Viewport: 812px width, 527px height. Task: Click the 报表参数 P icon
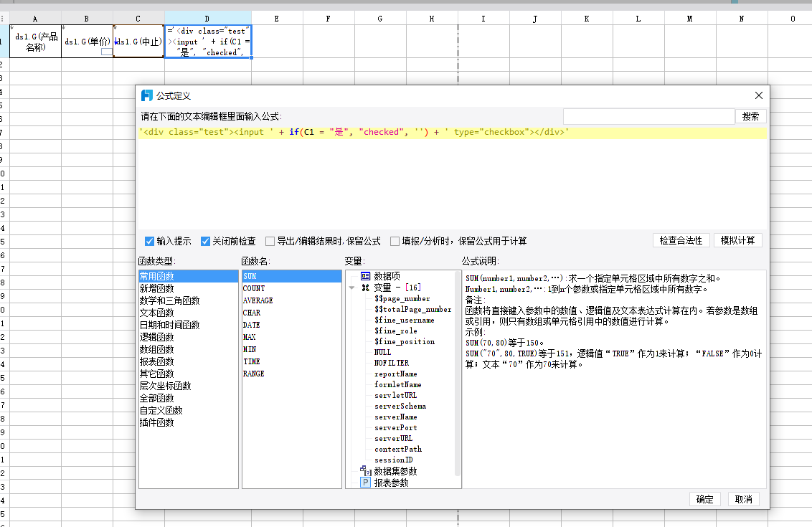pyautogui.click(x=366, y=483)
